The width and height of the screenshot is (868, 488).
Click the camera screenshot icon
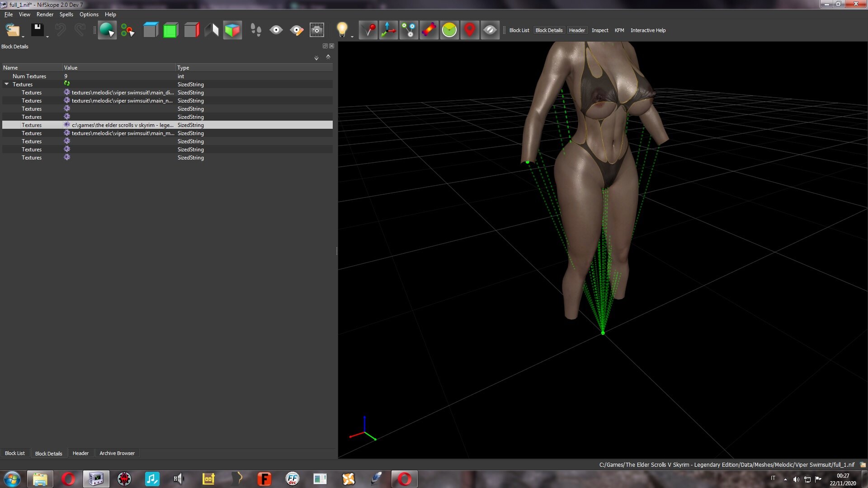tap(316, 30)
